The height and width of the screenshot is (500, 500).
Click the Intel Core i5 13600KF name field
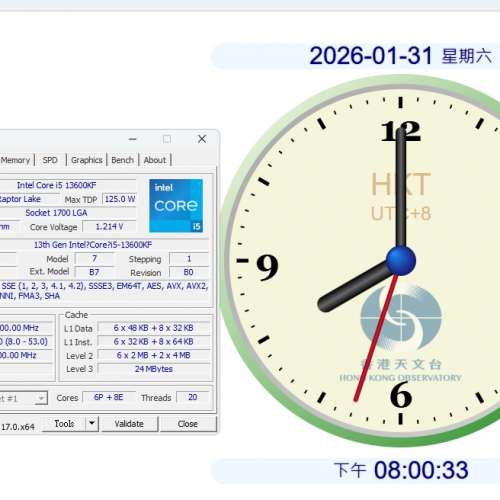pos(68,185)
